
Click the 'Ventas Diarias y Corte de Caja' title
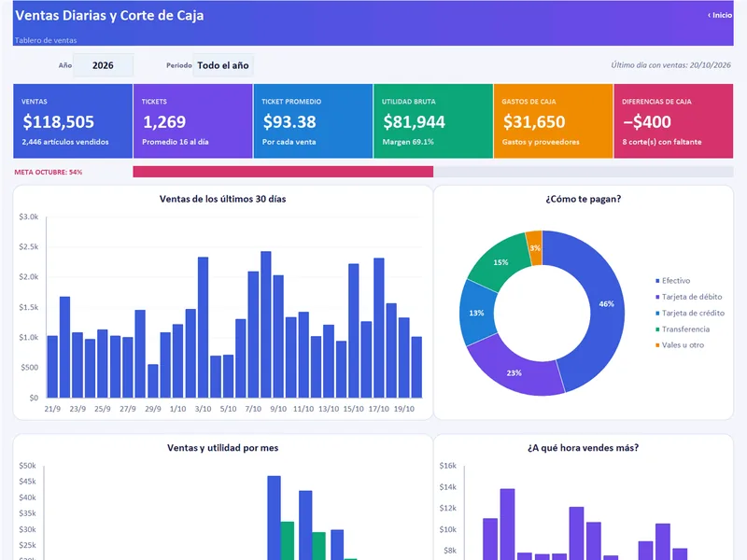point(109,15)
